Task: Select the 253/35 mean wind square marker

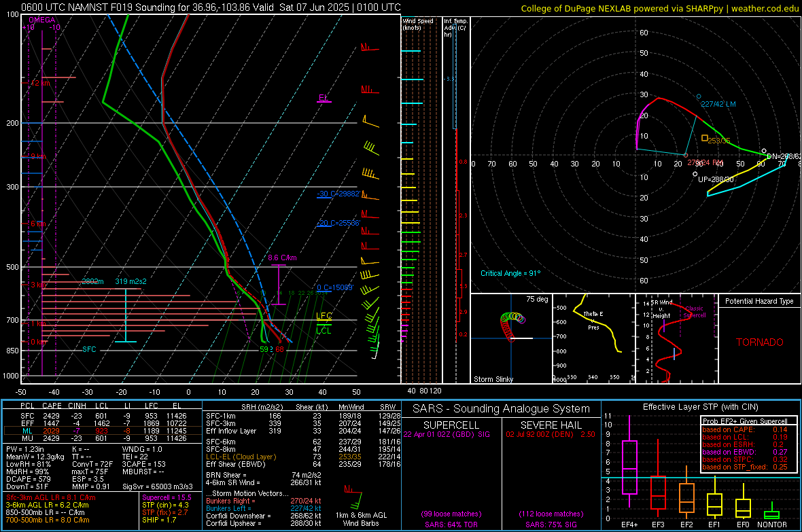Action: point(704,138)
